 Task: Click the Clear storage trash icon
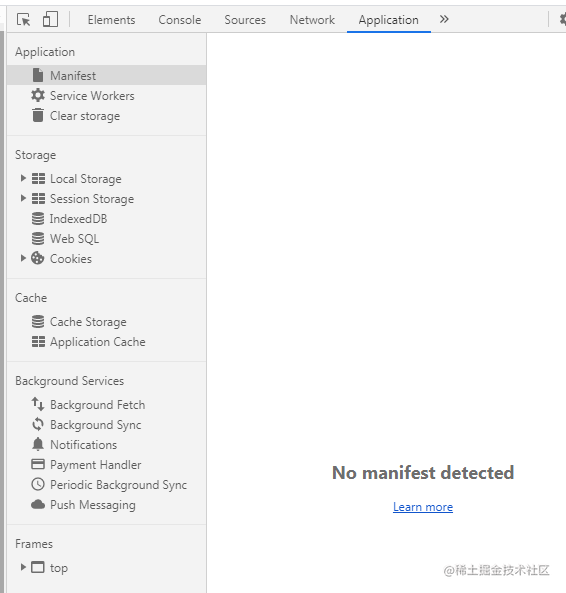tap(38, 115)
